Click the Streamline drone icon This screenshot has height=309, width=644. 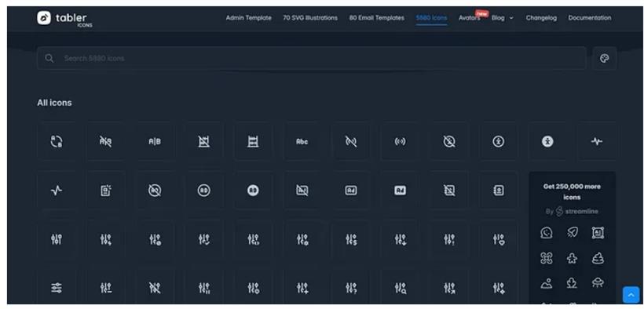(547, 258)
